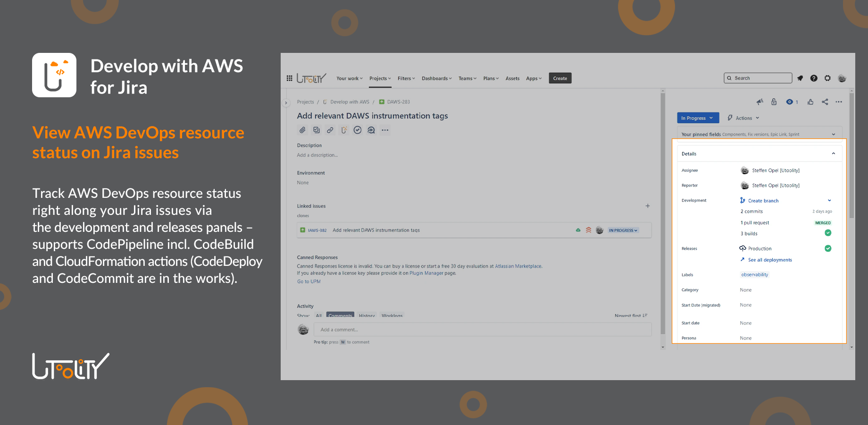The width and height of the screenshot is (868, 425).
Task: Open the 2 commits development link
Action: click(751, 212)
